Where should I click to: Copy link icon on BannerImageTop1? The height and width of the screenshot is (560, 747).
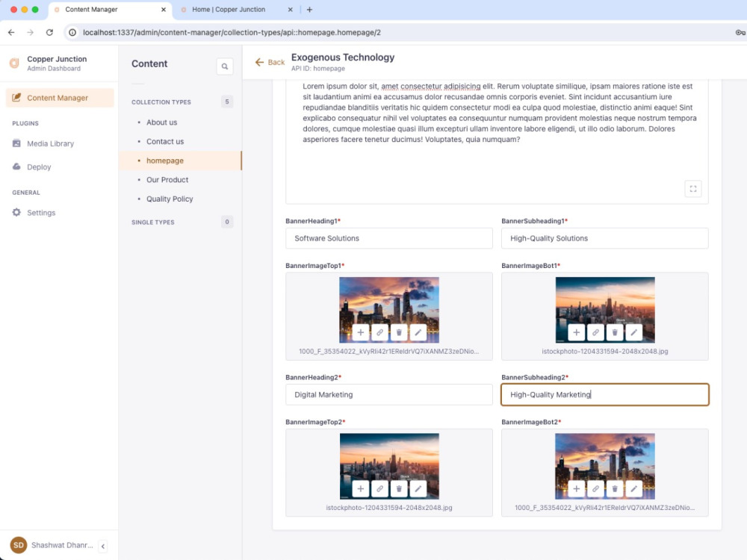[379, 332]
